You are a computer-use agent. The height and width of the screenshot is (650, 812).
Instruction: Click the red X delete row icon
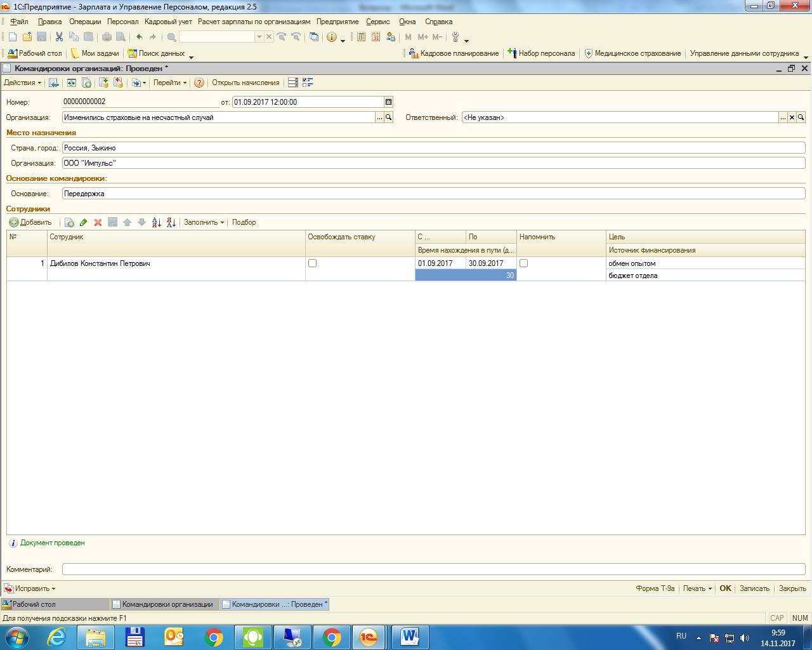pyautogui.click(x=98, y=222)
